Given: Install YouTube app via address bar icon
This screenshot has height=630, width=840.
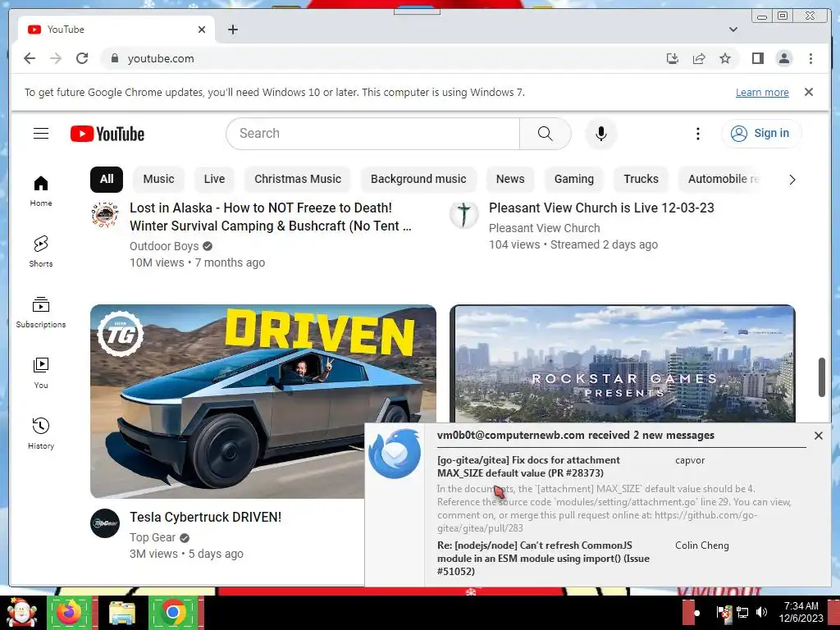Looking at the screenshot, I should [673, 58].
